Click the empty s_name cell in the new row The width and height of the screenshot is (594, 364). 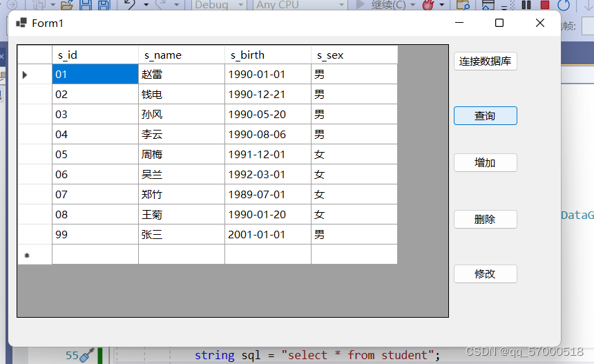[x=182, y=255]
